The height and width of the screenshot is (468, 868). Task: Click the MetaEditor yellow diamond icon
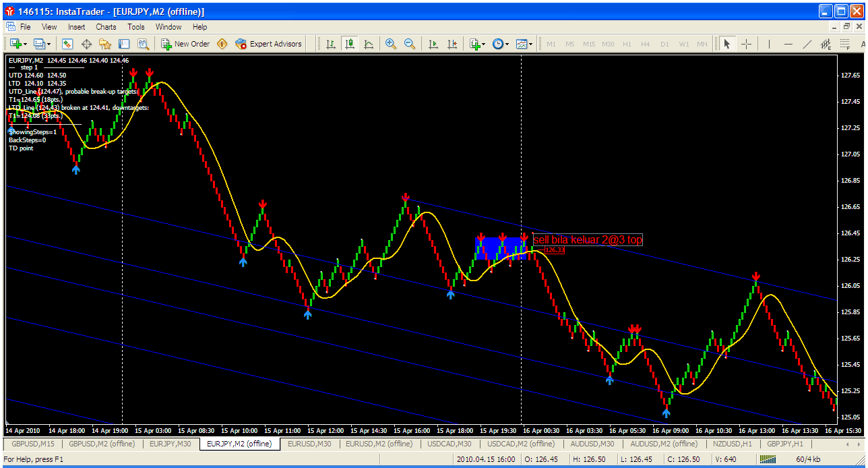pos(222,44)
